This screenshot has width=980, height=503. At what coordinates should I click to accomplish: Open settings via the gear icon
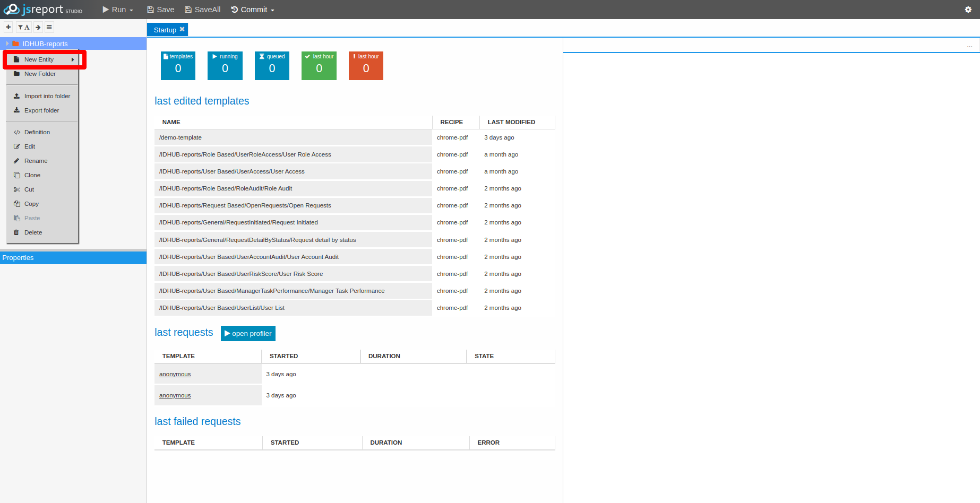[968, 10]
